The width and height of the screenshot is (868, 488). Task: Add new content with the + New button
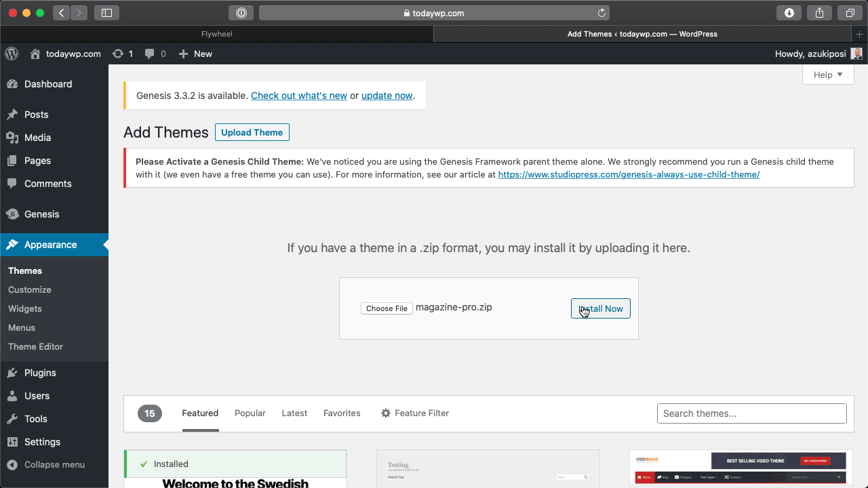[x=195, y=54]
